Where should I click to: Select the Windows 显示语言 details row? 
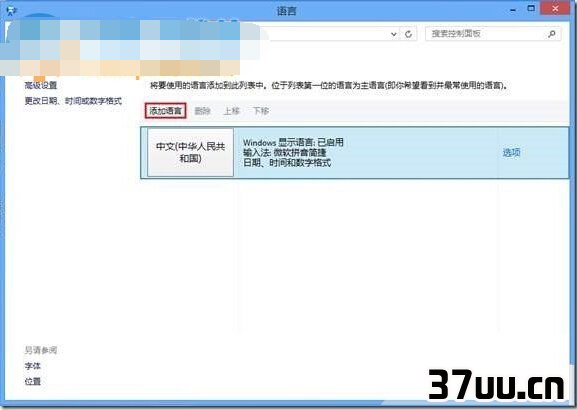(x=354, y=153)
